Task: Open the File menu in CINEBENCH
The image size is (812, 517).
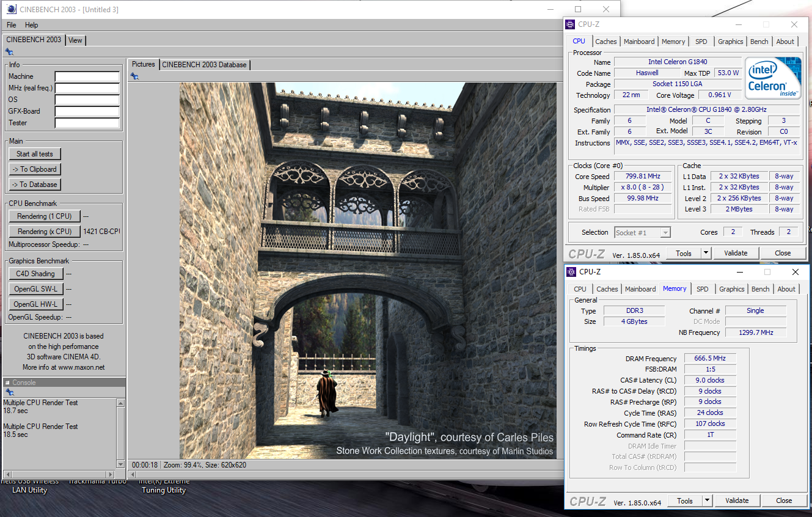Action: 11,25
